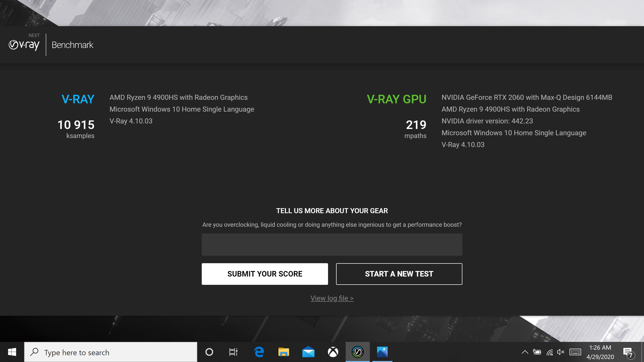Click V-Ray 4.10.03 in the GPU section
The width and height of the screenshot is (644, 362).
pyautogui.click(x=463, y=145)
